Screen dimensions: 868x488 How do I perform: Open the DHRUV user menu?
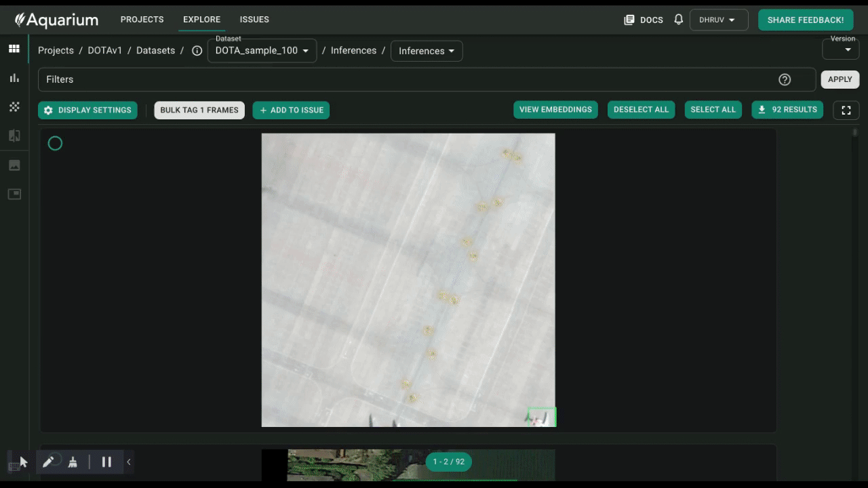point(719,20)
